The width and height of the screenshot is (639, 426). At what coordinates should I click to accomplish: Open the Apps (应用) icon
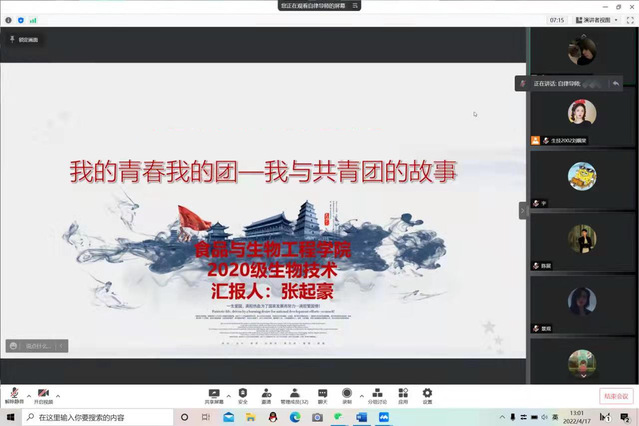tap(403, 394)
